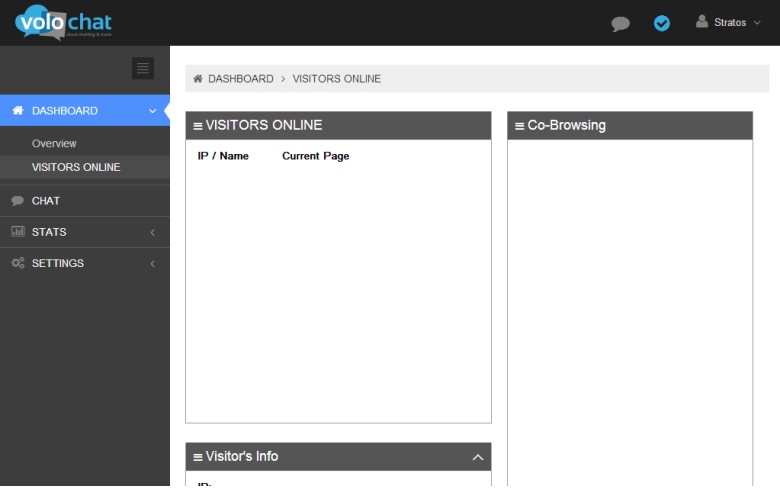This screenshot has width=780, height=495.
Task: Click the Dashboard home icon in sidebar
Action: pos(17,111)
